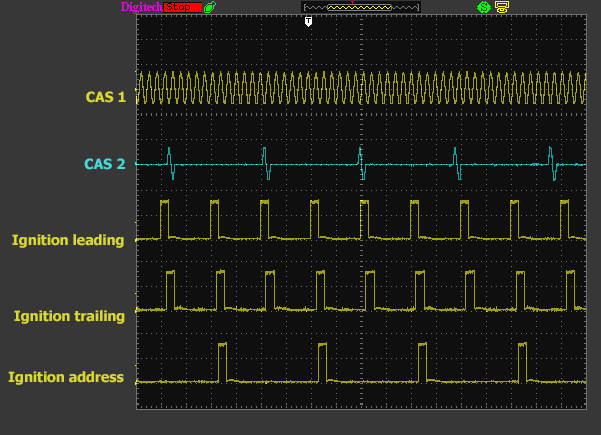Select the white T trigger position marker

click(x=308, y=21)
